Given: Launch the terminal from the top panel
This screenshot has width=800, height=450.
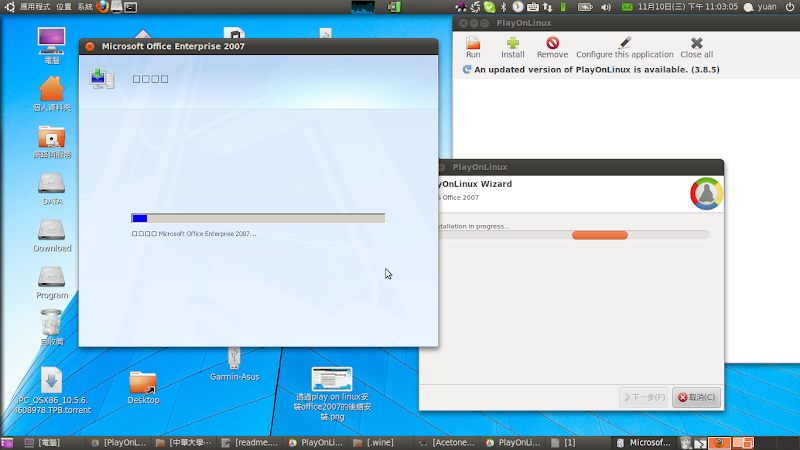Looking at the screenshot, I should point(131,7).
